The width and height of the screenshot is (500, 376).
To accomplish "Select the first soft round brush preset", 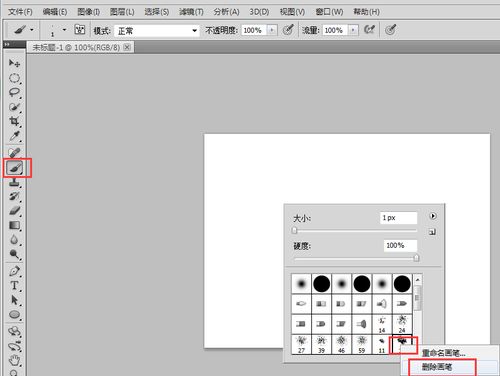I will pyautogui.click(x=301, y=284).
